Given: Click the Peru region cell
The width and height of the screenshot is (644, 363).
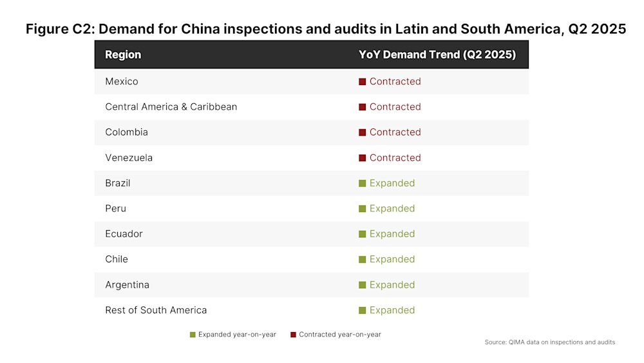Looking at the screenshot, I should point(115,208).
